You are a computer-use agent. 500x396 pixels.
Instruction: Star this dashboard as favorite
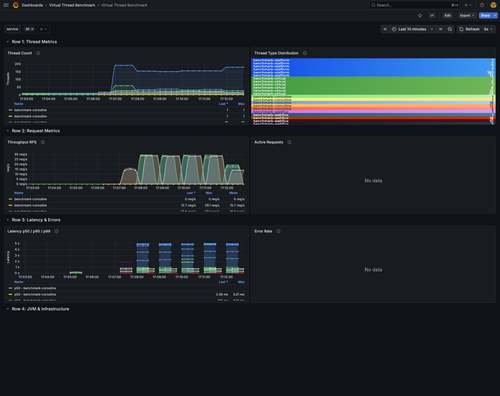click(x=420, y=16)
